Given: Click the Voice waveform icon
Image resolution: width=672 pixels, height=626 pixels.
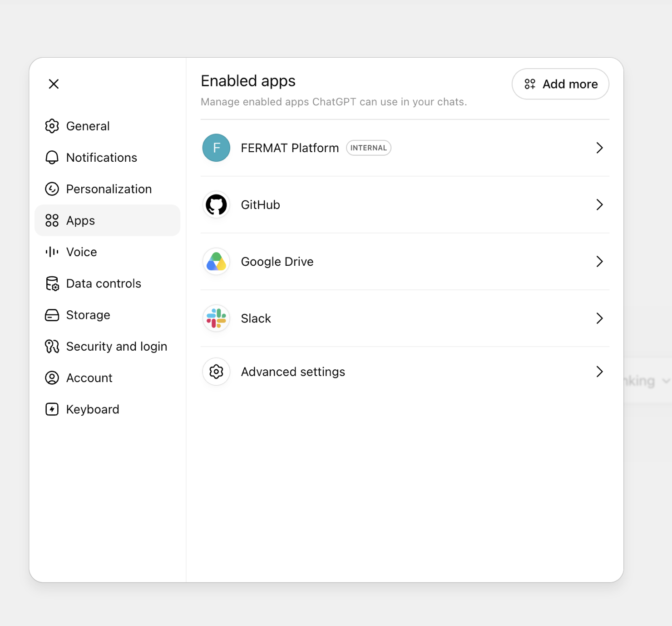Looking at the screenshot, I should [x=52, y=252].
